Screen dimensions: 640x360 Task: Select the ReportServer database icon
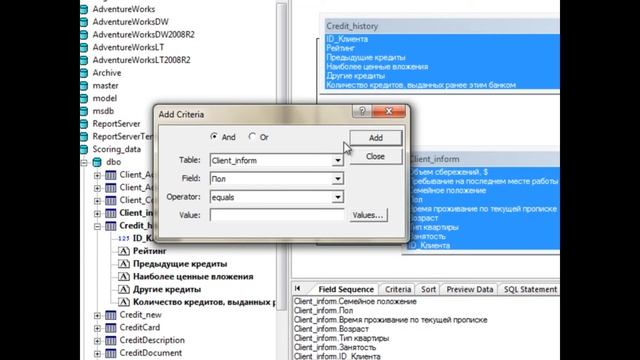(x=84, y=124)
